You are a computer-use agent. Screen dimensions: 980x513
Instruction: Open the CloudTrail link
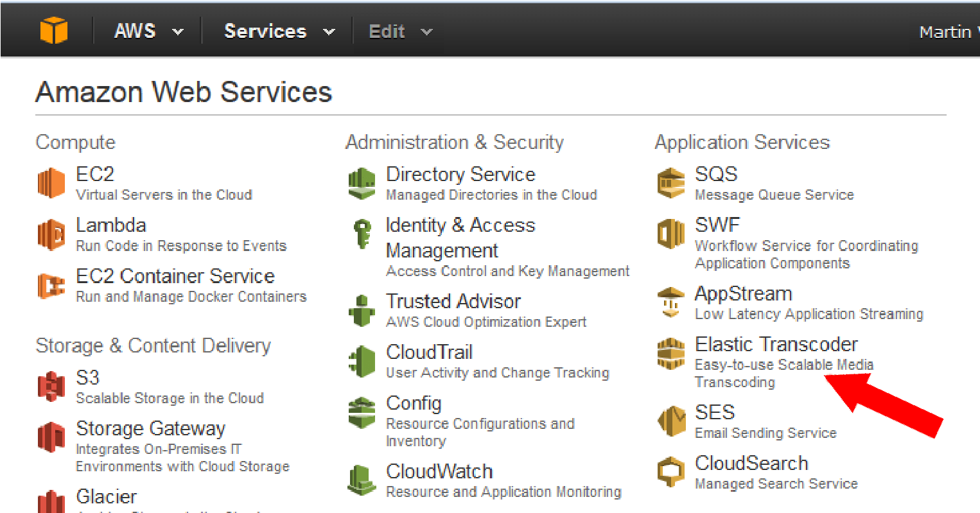click(x=430, y=352)
